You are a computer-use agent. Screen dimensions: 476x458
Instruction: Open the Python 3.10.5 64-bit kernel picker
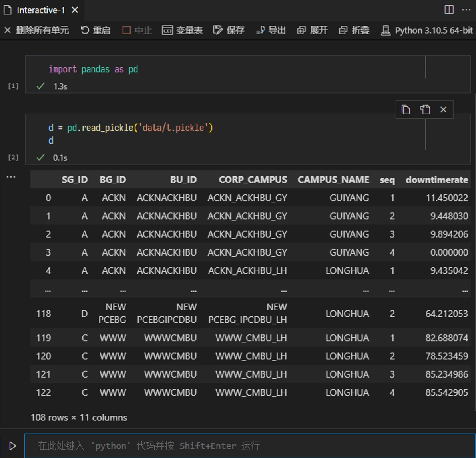pos(427,30)
